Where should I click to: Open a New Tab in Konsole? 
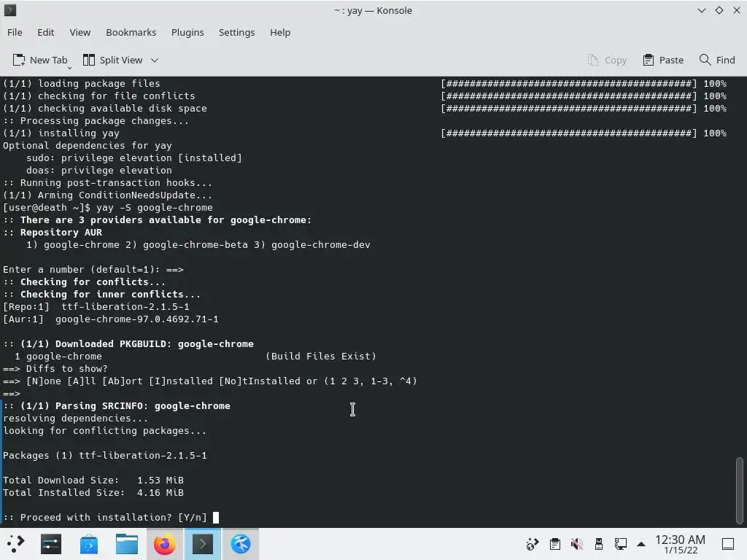tap(40, 60)
